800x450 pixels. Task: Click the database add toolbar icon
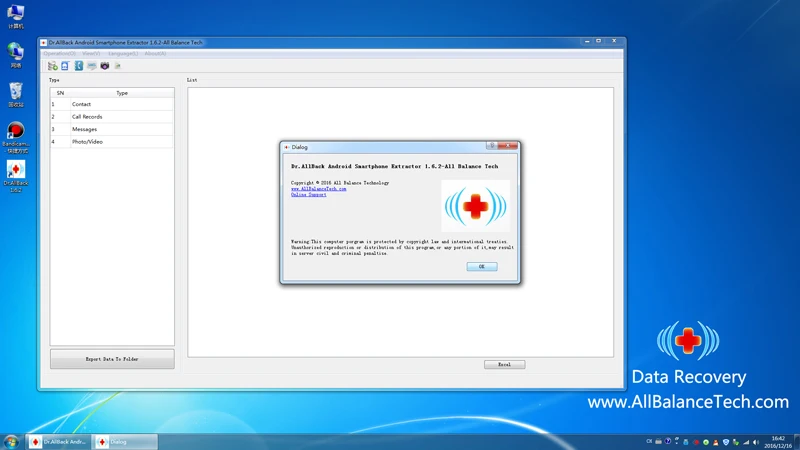(x=53, y=66)
